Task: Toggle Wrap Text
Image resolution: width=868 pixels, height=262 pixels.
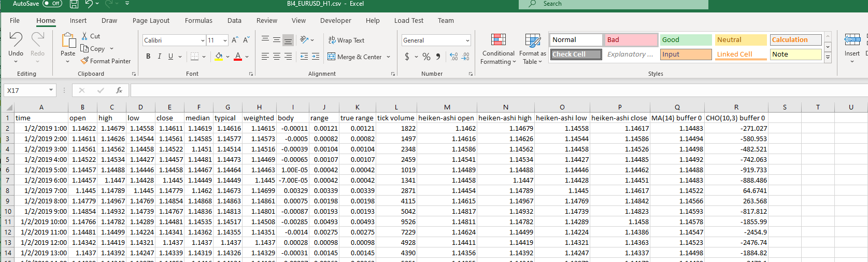Action: 346,40
